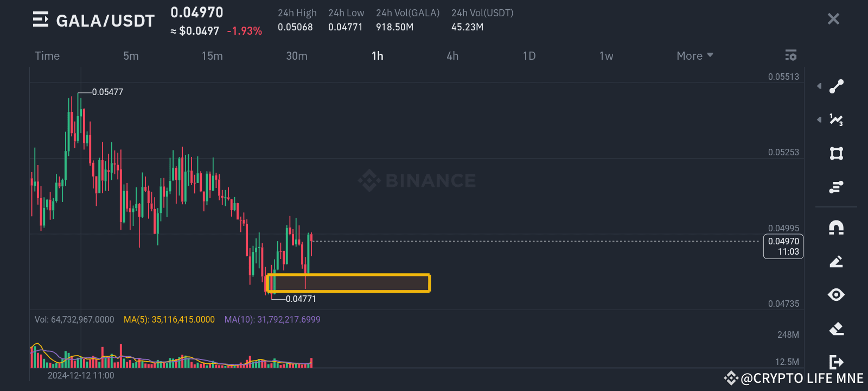
Task: Click the 24h High value 0.05068
Action: (296, 27)
